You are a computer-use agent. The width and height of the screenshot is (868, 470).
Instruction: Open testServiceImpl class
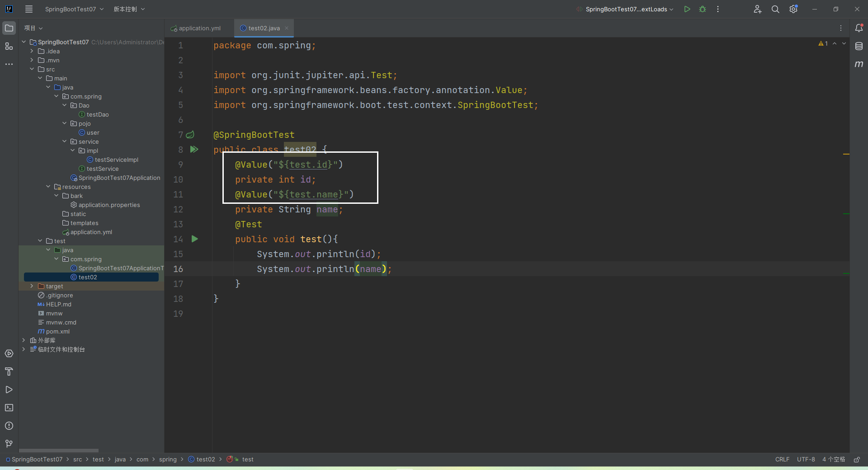point(113,160)
